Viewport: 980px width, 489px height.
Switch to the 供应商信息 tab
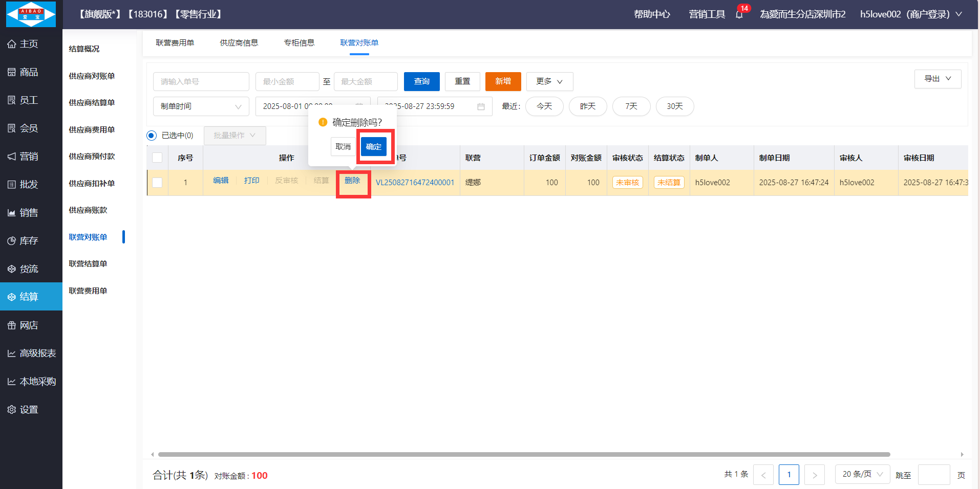239,43
